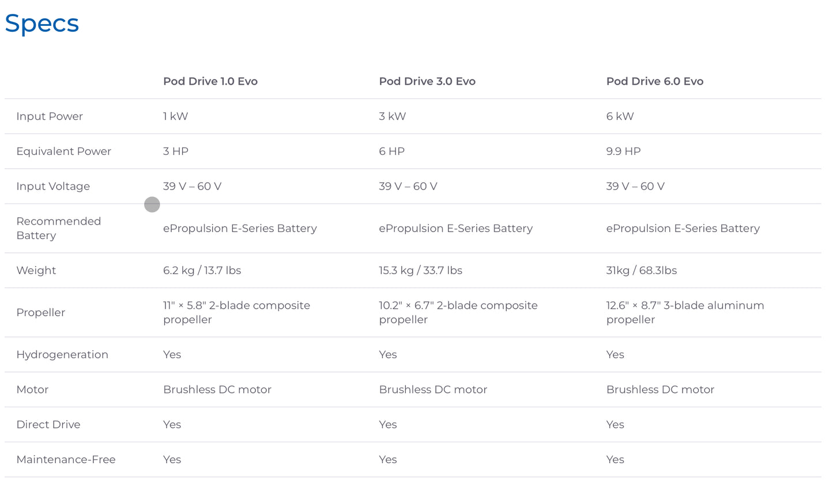Click the Maintenance-Free row label

[x=66, y=460]
